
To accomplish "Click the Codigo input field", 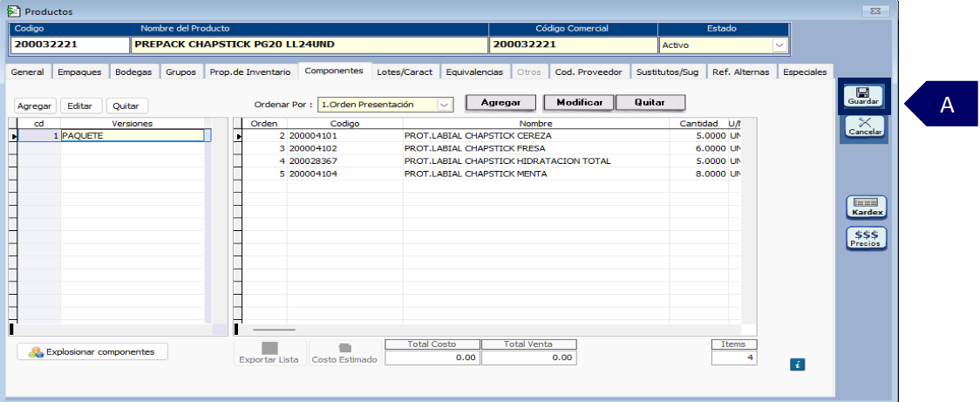I will click(70, 45).
